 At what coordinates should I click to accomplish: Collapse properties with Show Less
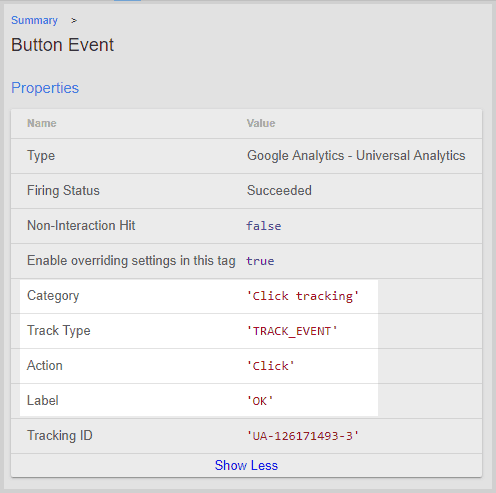[246, 465]
